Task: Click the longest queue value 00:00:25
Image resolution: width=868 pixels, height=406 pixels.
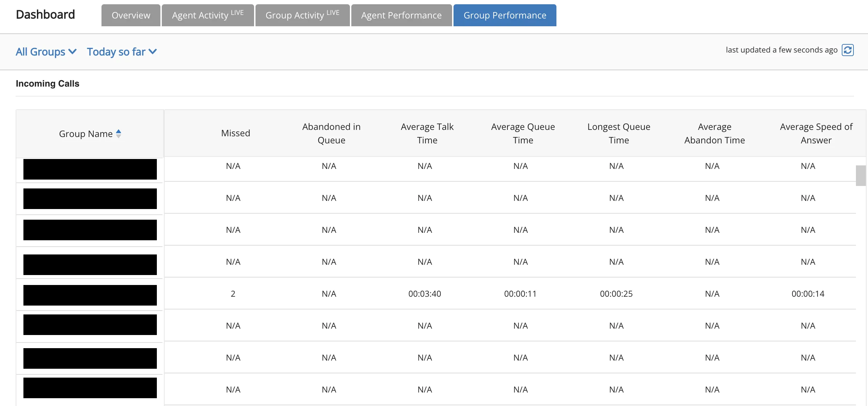Action: click(x=616, y=294)
